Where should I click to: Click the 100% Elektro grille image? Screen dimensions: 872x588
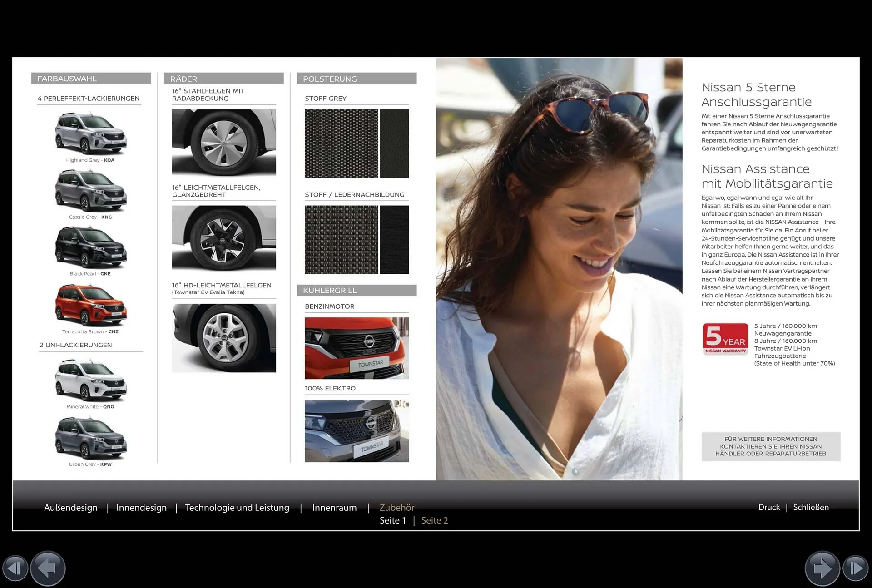pyautogui.click(x=357, y=431)
